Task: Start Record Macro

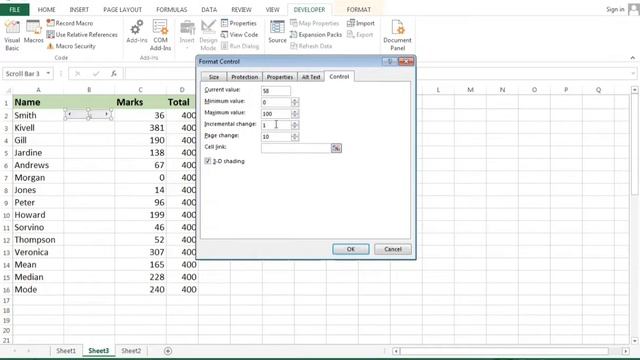Action: pos(70,23)
